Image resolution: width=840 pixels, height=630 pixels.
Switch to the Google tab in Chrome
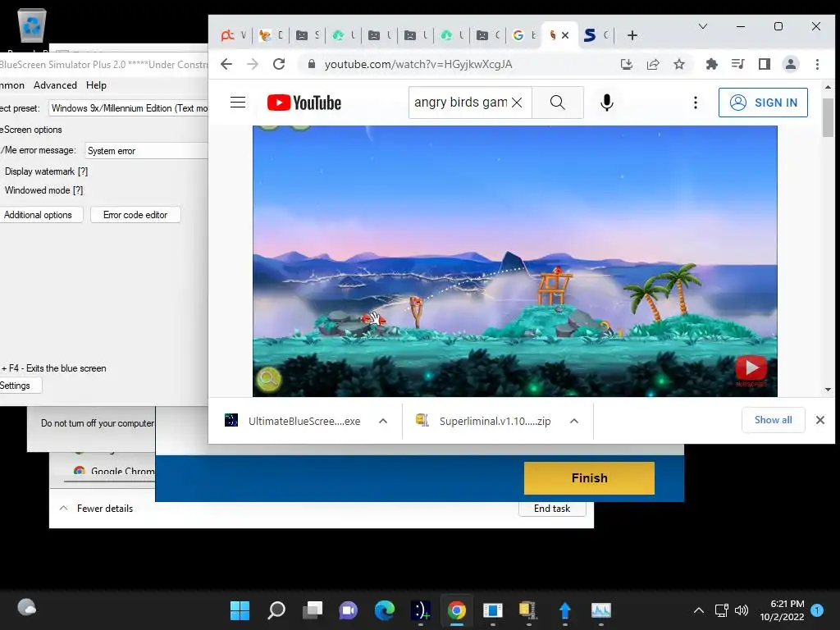pos(523,35)
